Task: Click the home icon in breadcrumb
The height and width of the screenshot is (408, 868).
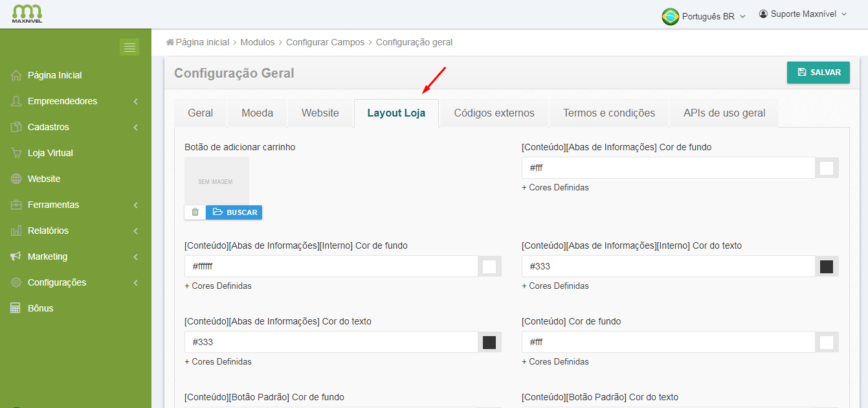Action: click(x=170, y=42)
